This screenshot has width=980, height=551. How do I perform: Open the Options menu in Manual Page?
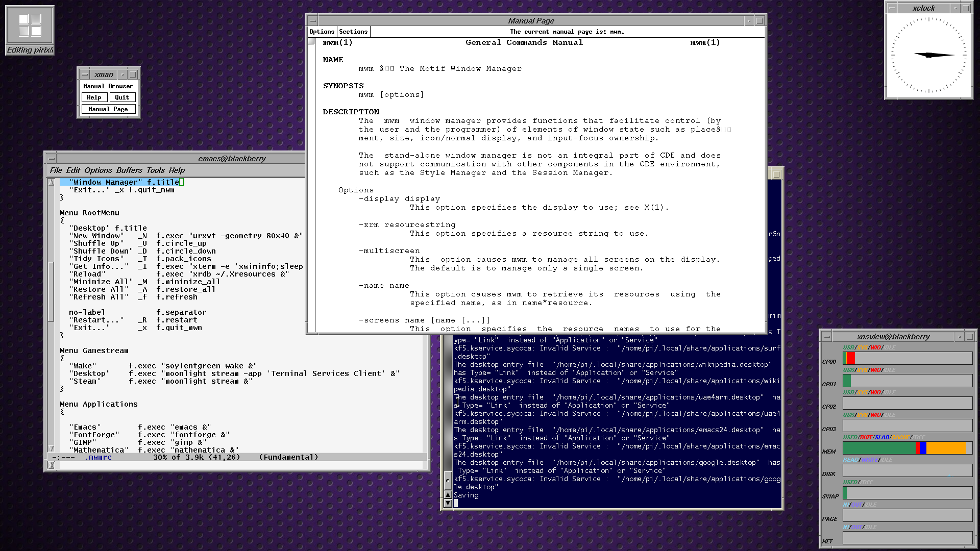(322, 32)
